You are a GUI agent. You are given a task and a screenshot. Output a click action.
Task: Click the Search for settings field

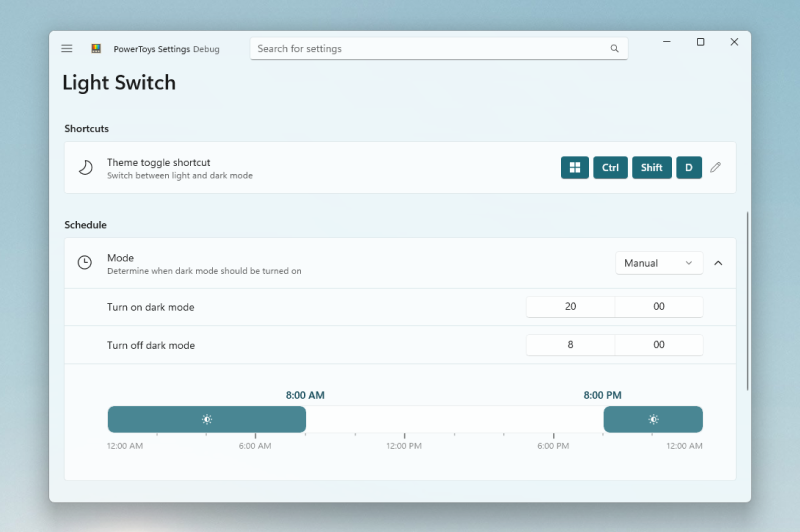click(x=430, y=48)
